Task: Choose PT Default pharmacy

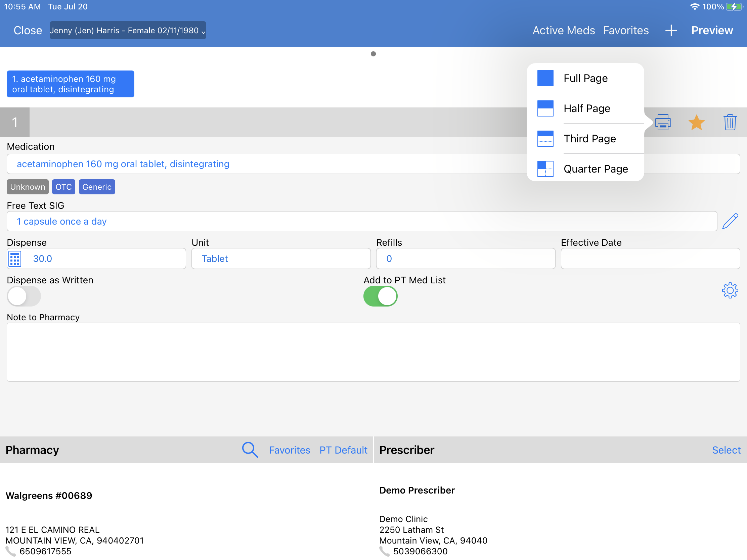Action: point(343,450)
